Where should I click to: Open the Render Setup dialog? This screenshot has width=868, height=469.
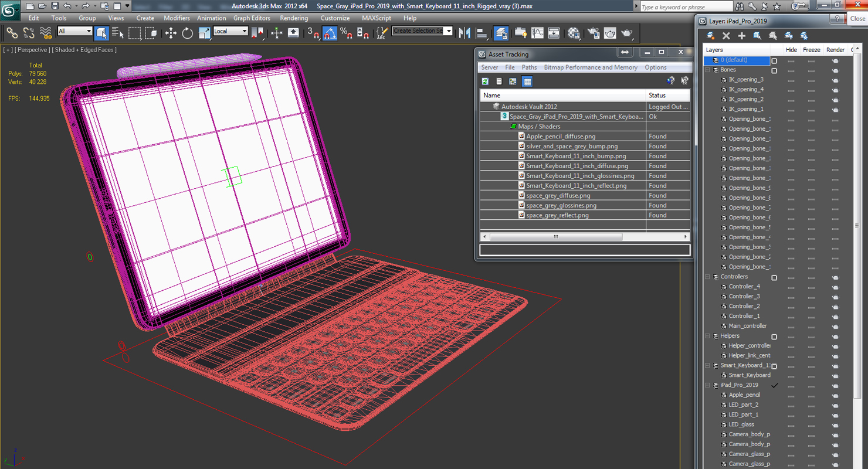pos(594,33)
